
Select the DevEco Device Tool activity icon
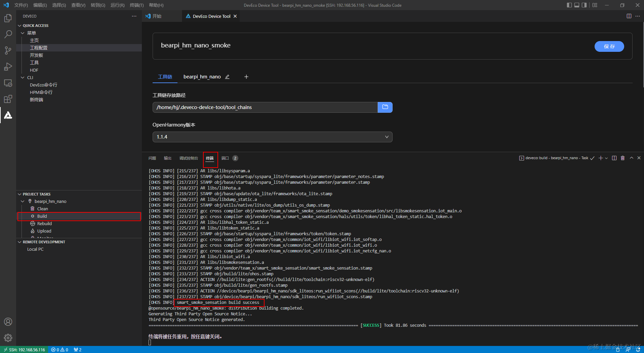coord(8,115)
